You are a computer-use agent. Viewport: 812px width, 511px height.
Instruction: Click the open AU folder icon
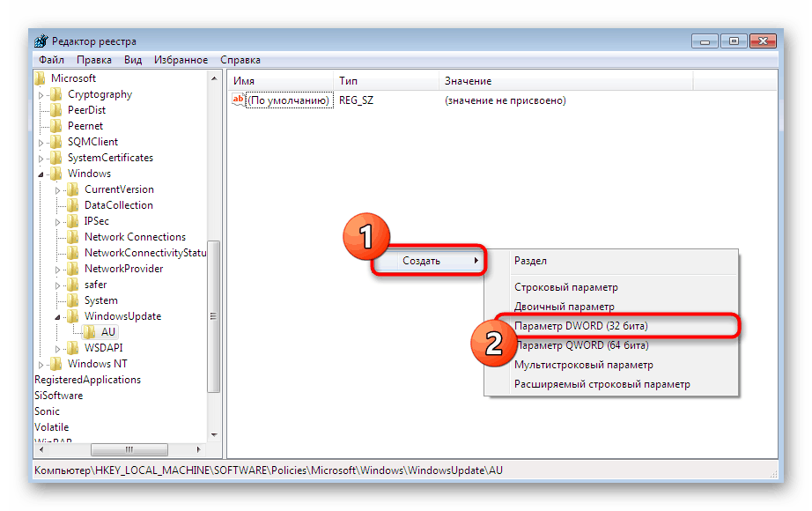coord(91,332)
